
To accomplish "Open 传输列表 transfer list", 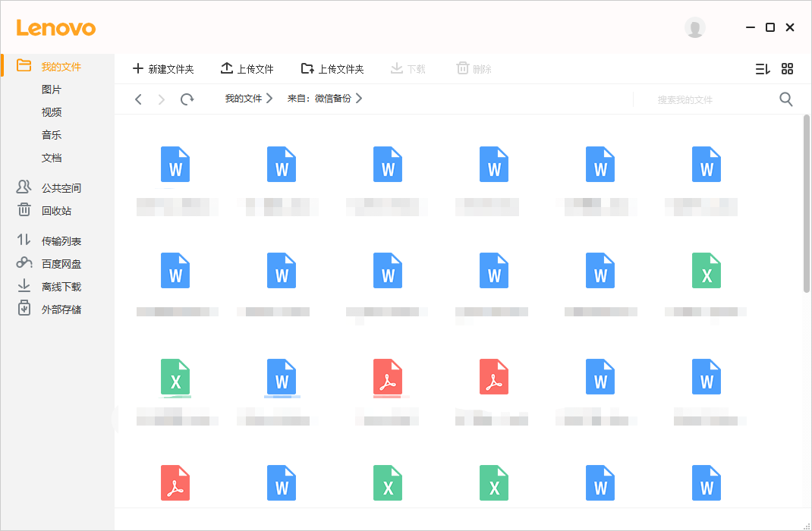I will click(61, 241).
